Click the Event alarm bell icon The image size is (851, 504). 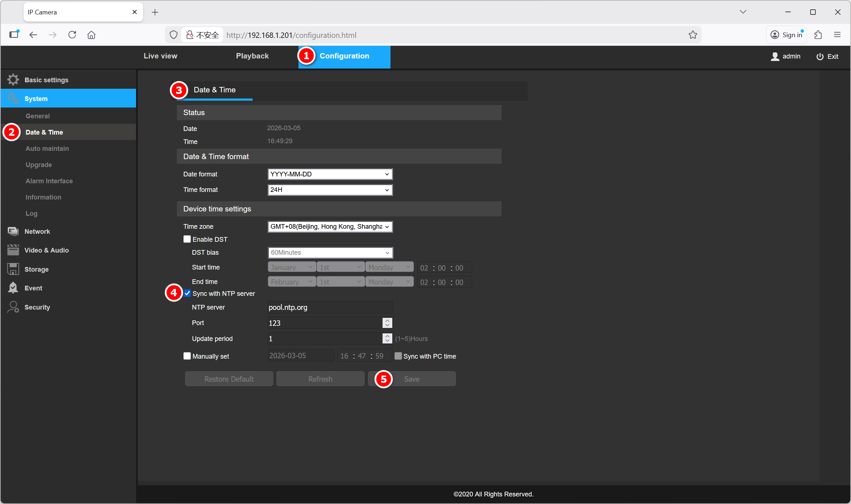(x=13, y=288)
